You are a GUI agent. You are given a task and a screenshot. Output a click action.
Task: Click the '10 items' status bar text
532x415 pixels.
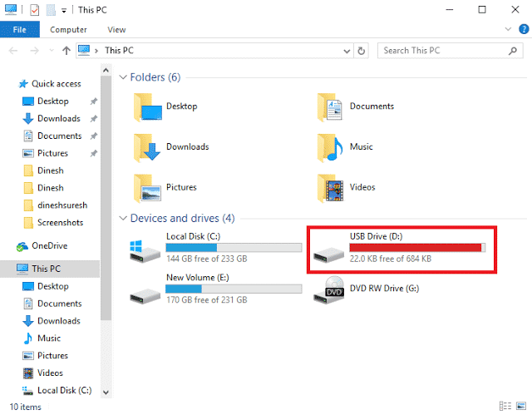click(26, 407)
